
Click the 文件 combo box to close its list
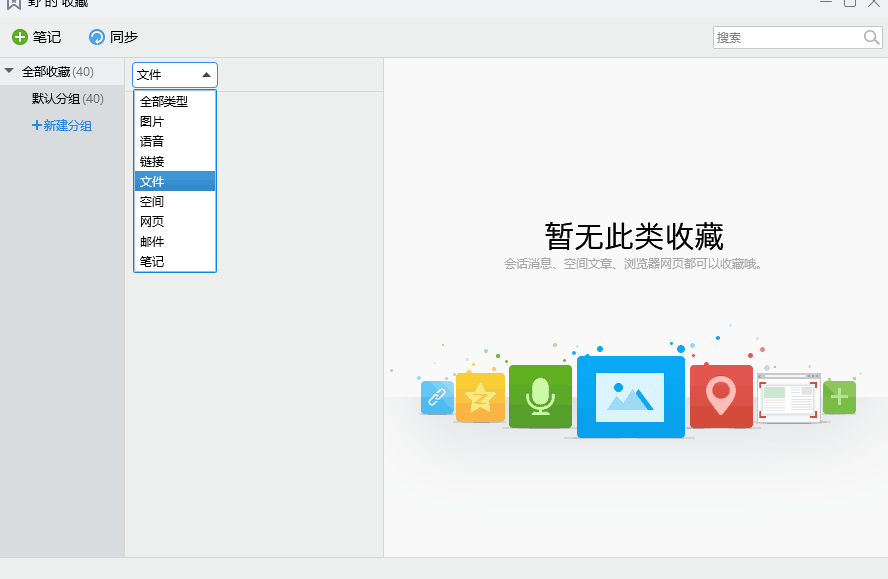coord(174,74)
